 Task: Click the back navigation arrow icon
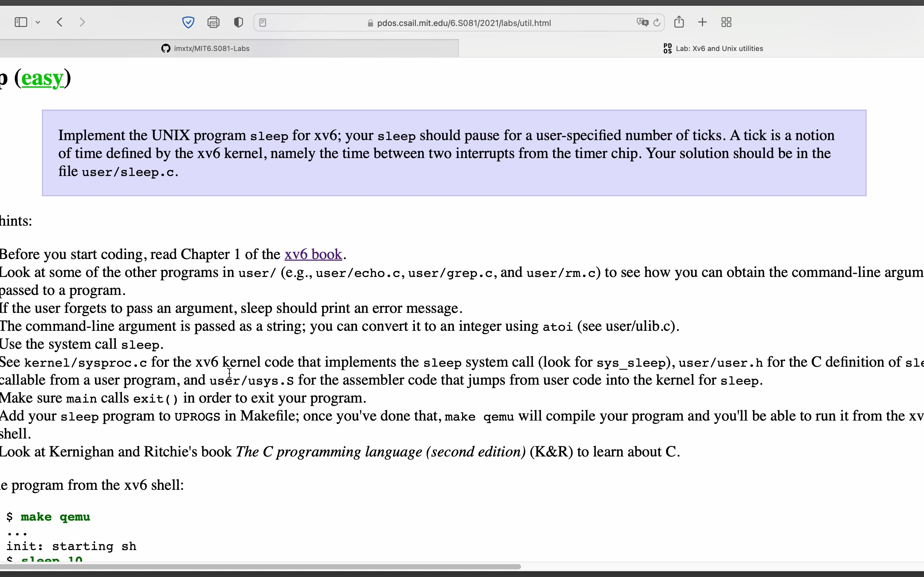coord(59,22)
